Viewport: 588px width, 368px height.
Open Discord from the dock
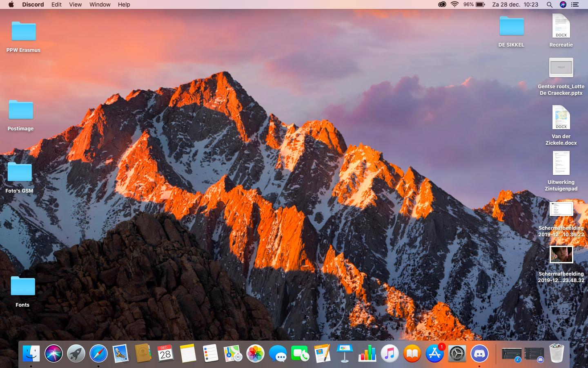[479, 354]
